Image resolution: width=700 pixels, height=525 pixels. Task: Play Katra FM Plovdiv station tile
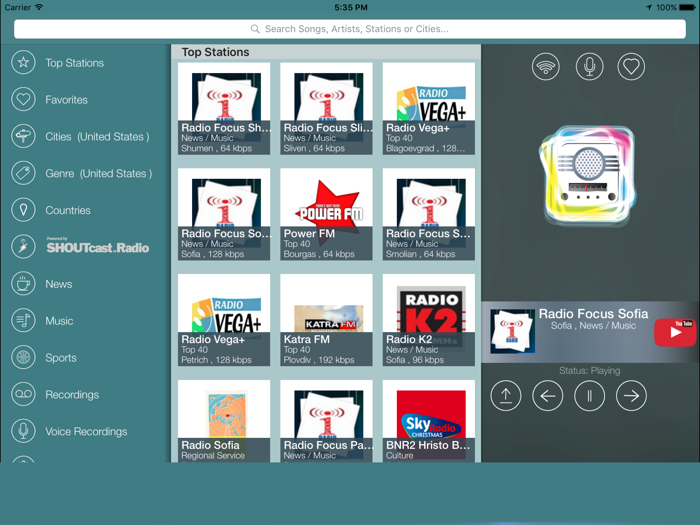point(326,320)
